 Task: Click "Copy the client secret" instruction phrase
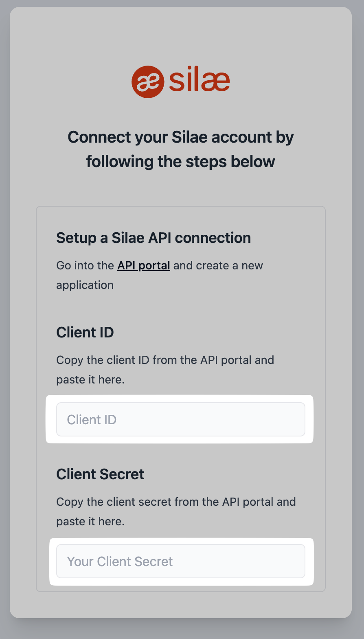click(x=114, y=502)
